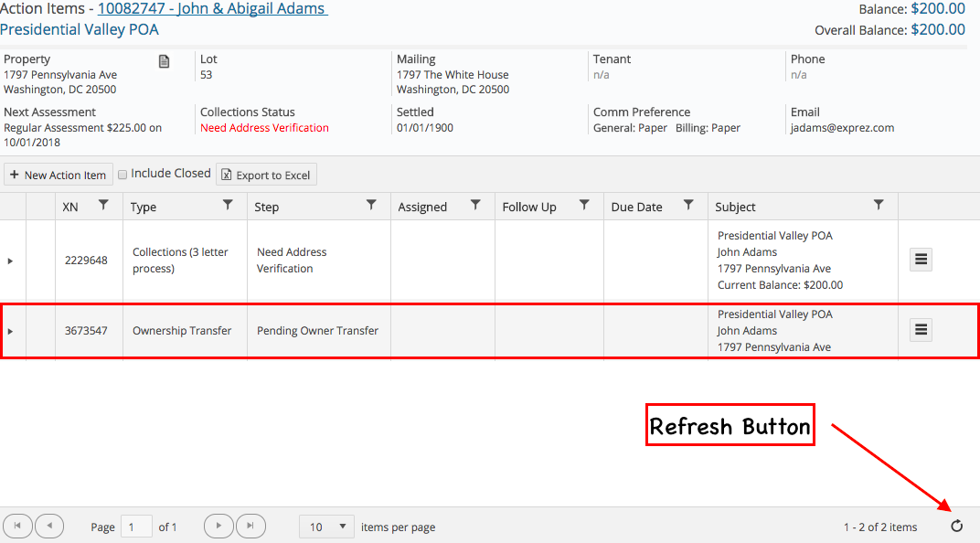980x543 pixels.
Task: Open account 10082747 John & Abigail Adams
Action: click(211, 9)
